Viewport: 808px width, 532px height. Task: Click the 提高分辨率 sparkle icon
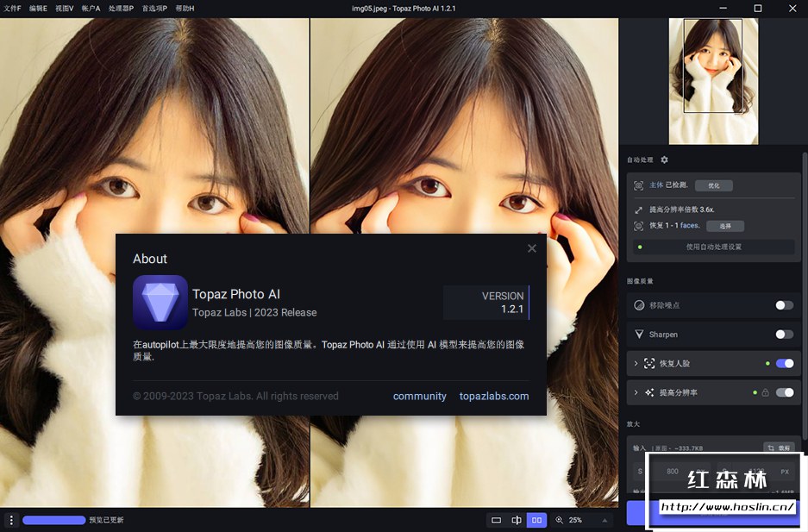[x=649, y=392]
